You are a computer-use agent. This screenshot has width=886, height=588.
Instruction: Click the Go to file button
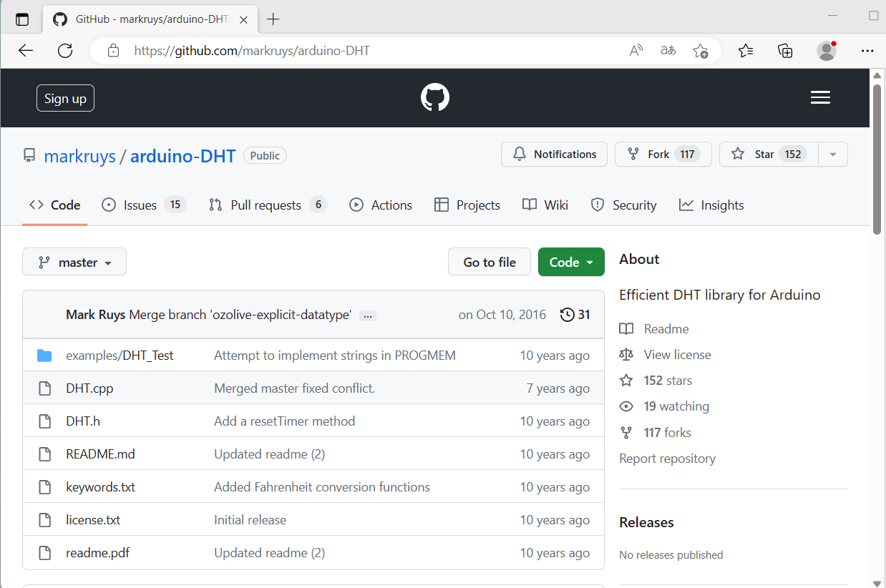(490, 262)
